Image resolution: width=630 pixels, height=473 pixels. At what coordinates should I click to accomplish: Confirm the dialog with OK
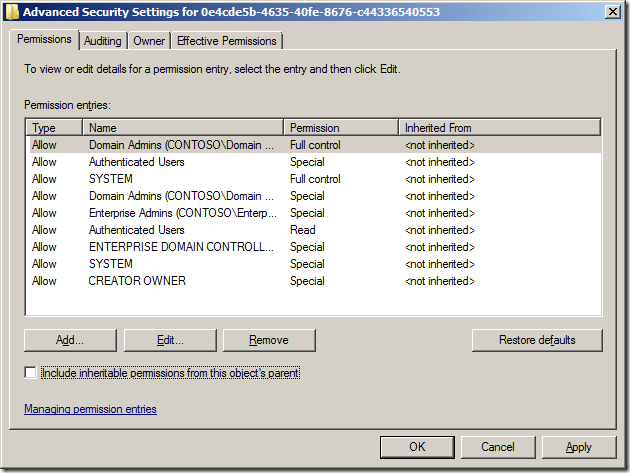[x=417, y=447]
